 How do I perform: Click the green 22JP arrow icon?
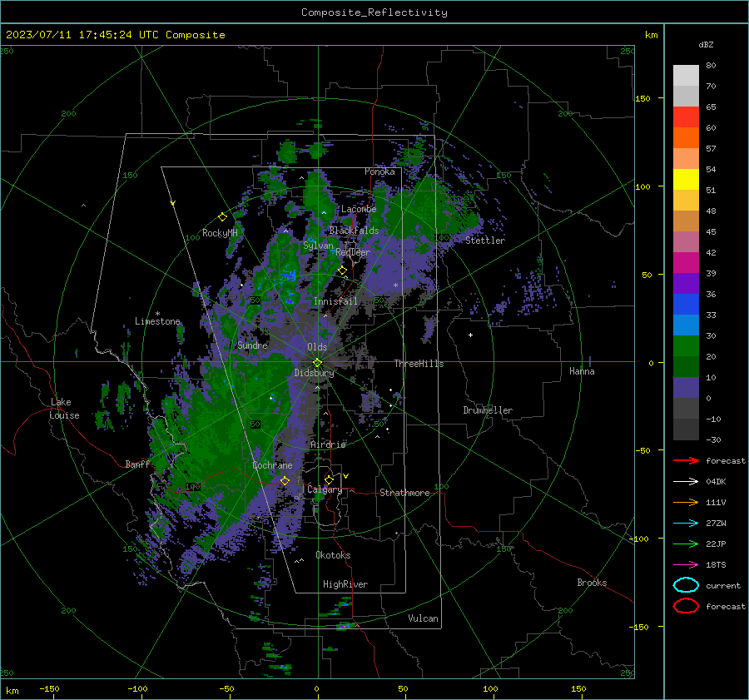(686, 544)
